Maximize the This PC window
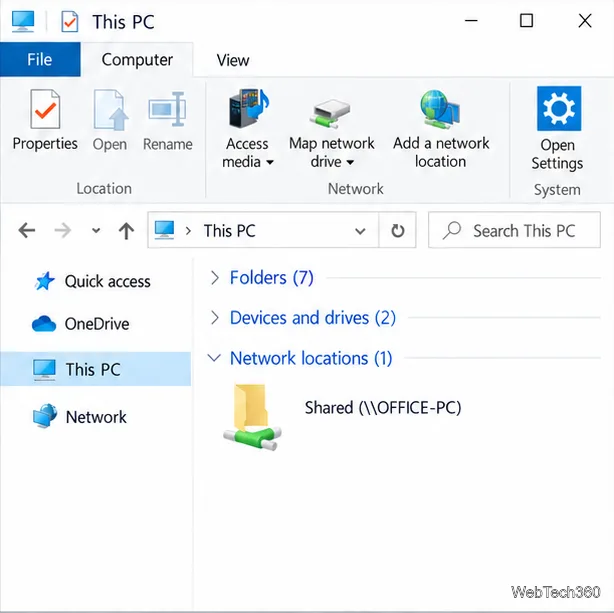This screenshot has height=613, width=614. 526,21
